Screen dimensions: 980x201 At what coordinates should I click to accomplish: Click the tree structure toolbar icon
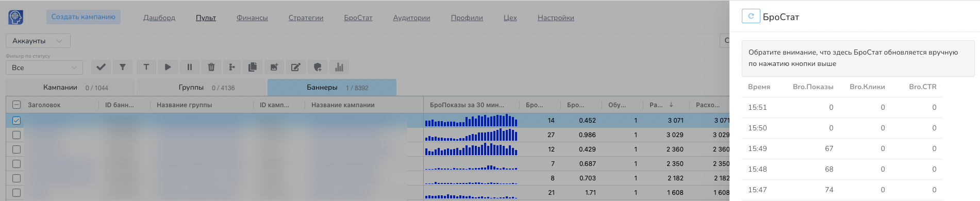click(x=232, y=67)
